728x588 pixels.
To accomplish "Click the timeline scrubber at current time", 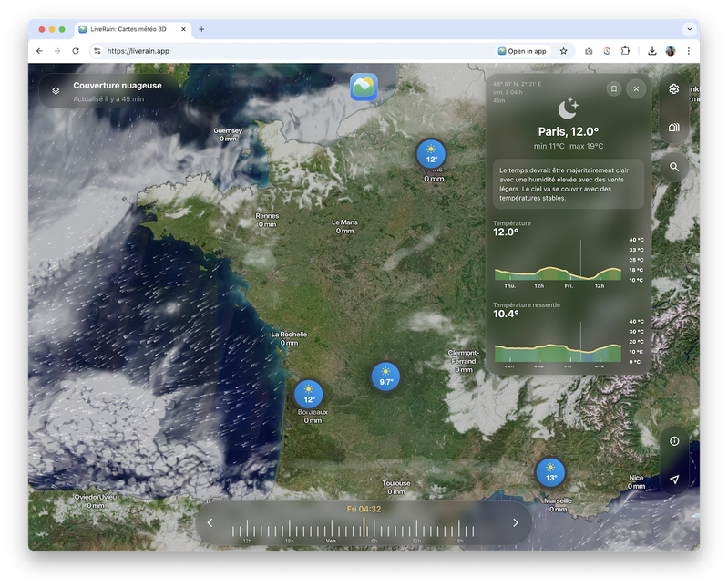I will point(364,528).
